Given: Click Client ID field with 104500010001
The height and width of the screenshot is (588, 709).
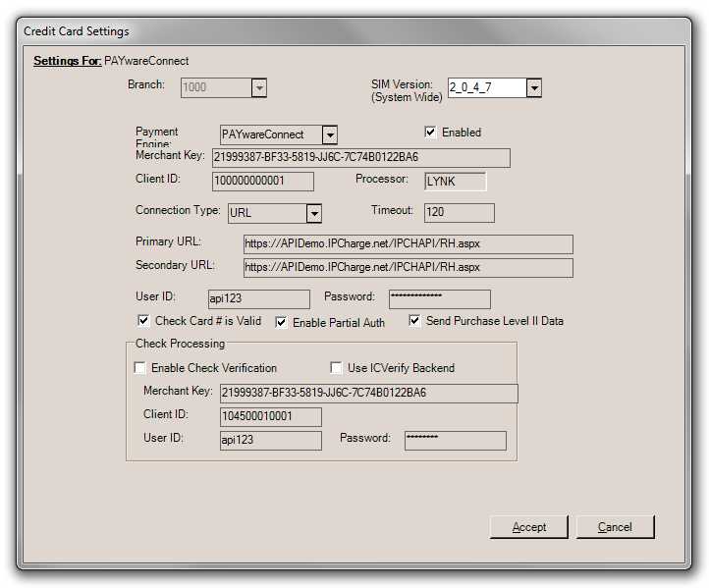Looking at the screenshot, I should (x=270, y=417).
